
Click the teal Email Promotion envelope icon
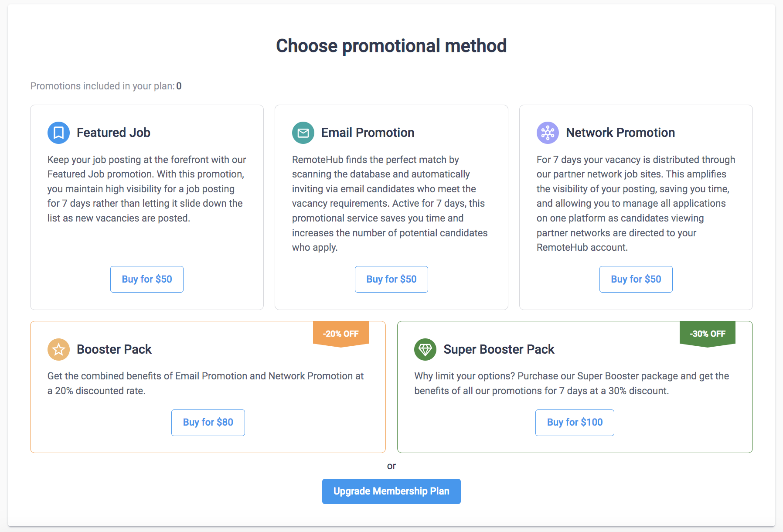tap(303, 133)
